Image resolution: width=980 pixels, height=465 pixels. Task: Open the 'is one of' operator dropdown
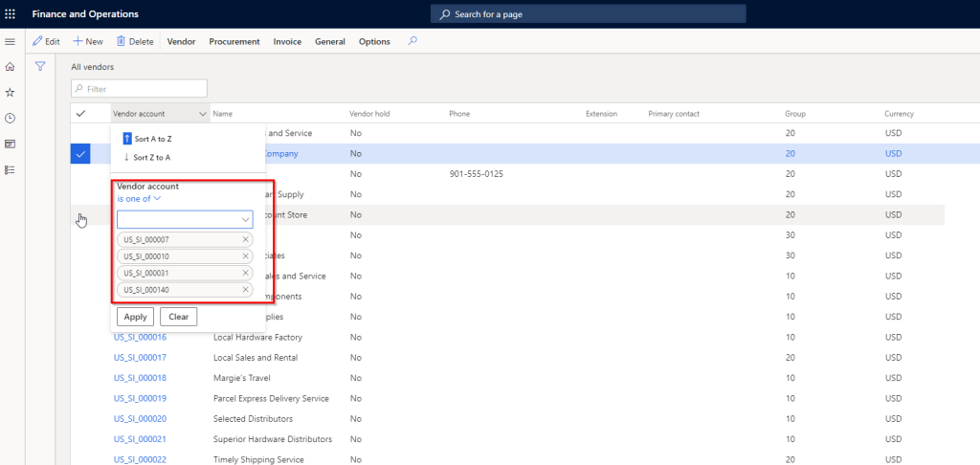(139, 199)
